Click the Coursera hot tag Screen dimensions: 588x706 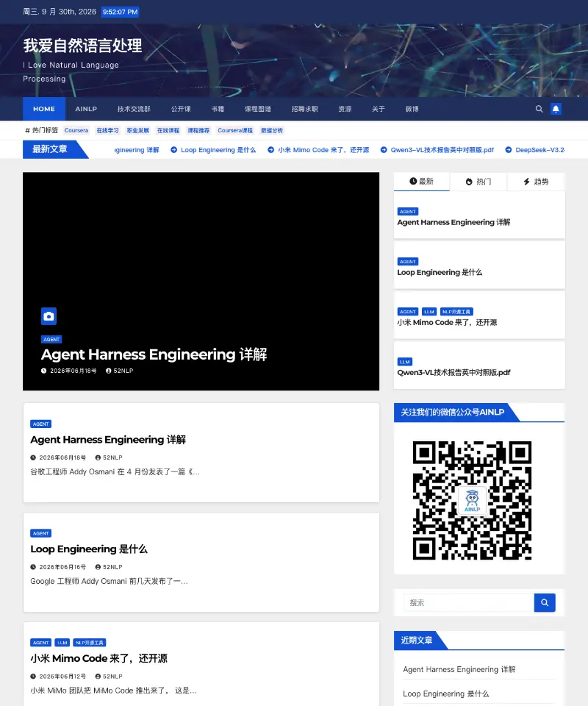click(76, 131)
